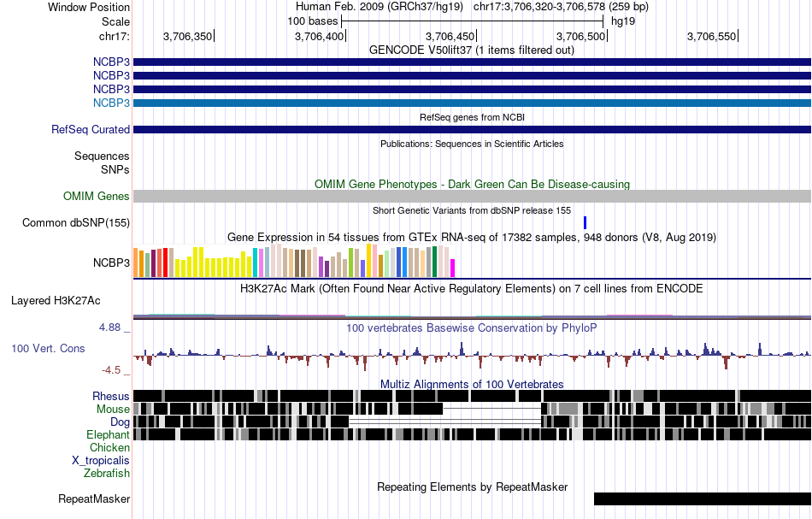The image size is (812, 519).
Task: Open the H3K27Ac Mark track title
Action: 472,288
